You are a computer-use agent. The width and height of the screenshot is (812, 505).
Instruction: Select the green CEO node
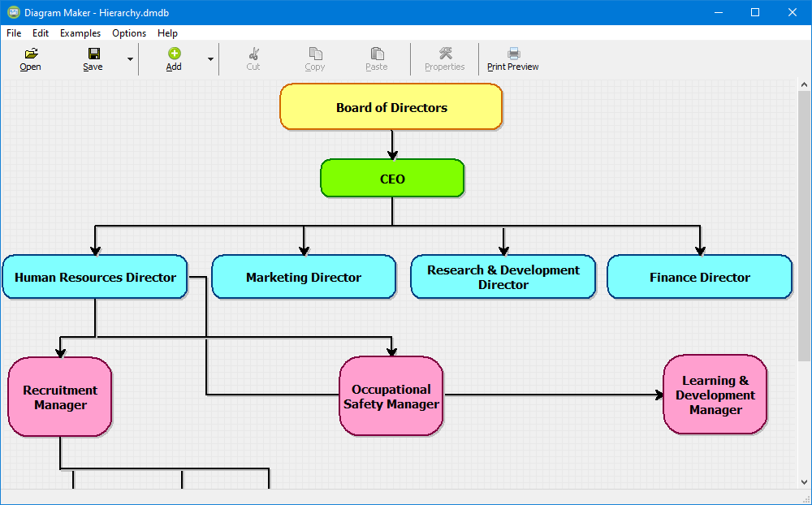392,179
